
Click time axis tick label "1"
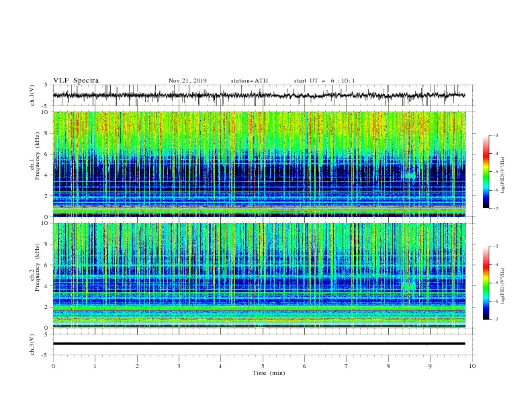point(95,366)
